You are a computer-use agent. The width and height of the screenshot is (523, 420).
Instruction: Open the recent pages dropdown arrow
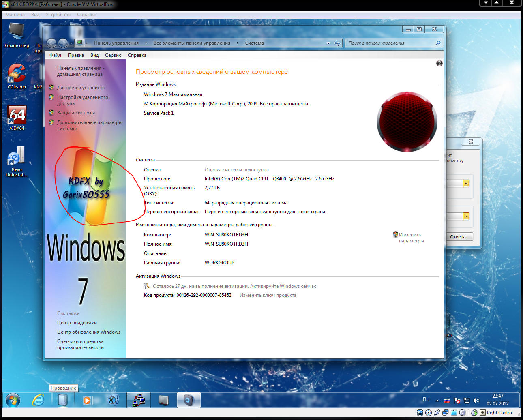(x=71, y=43)
